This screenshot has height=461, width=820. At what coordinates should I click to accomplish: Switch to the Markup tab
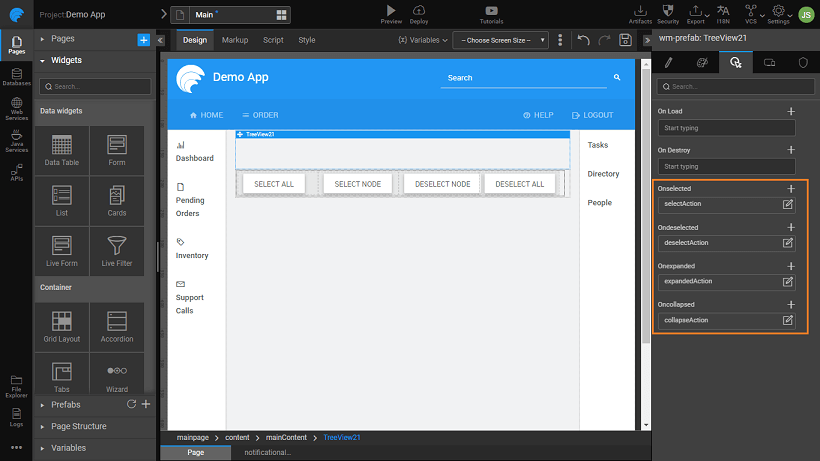(x=235, y=40)
